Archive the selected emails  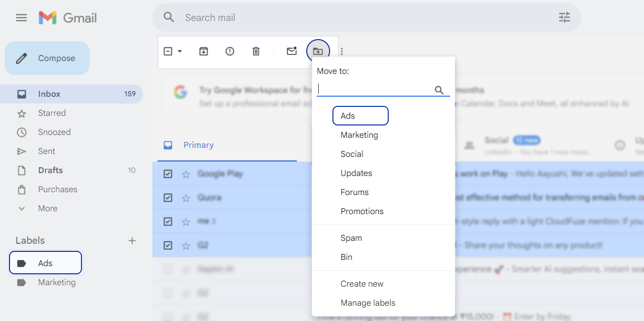pyautogui.click(x=203, y=51)
